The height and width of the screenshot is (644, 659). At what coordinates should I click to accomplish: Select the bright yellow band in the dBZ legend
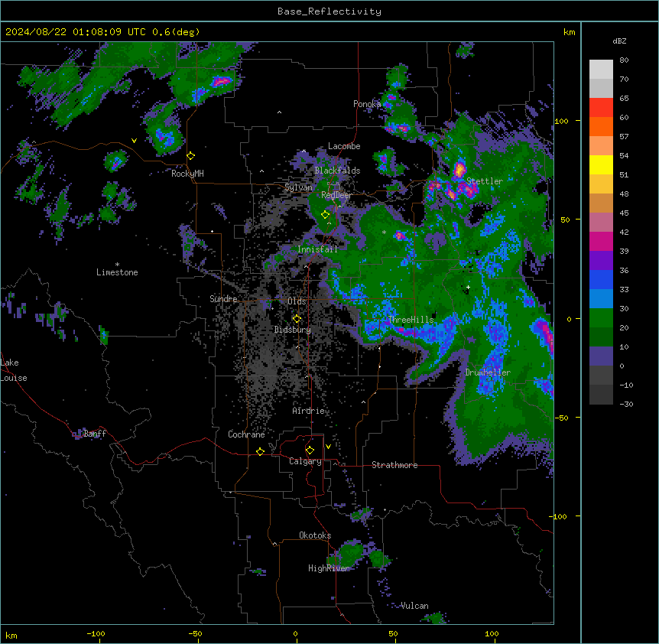601,164
